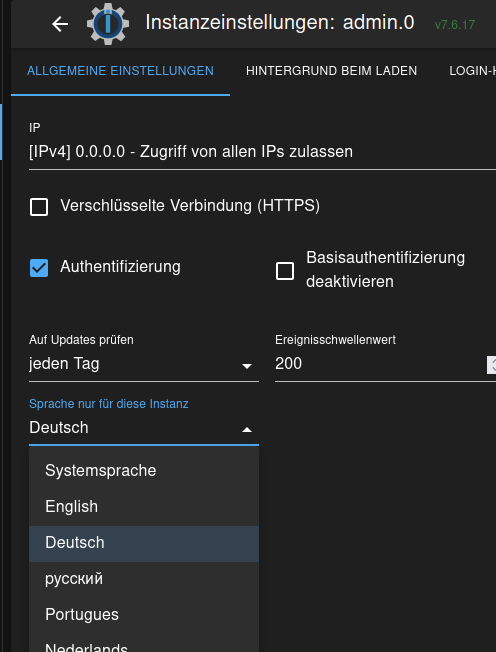Select Systemsprache from the language list
The image size is (496, 652).
coord(144,471)
